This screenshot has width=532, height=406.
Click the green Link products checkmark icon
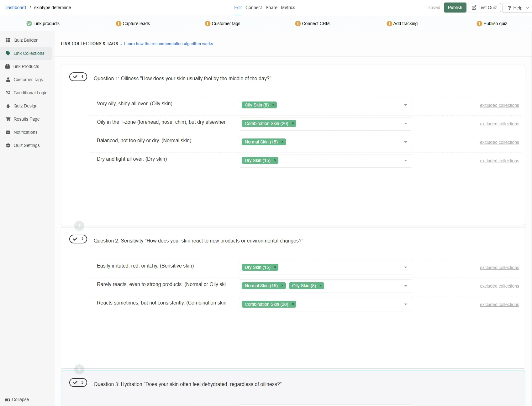[x=29, y=23]
